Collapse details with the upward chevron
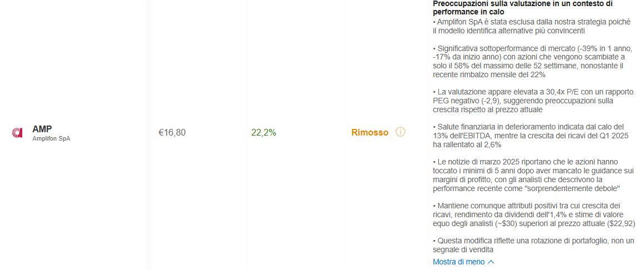The width and height of the screenshot is (644, 270). point(491,262)
